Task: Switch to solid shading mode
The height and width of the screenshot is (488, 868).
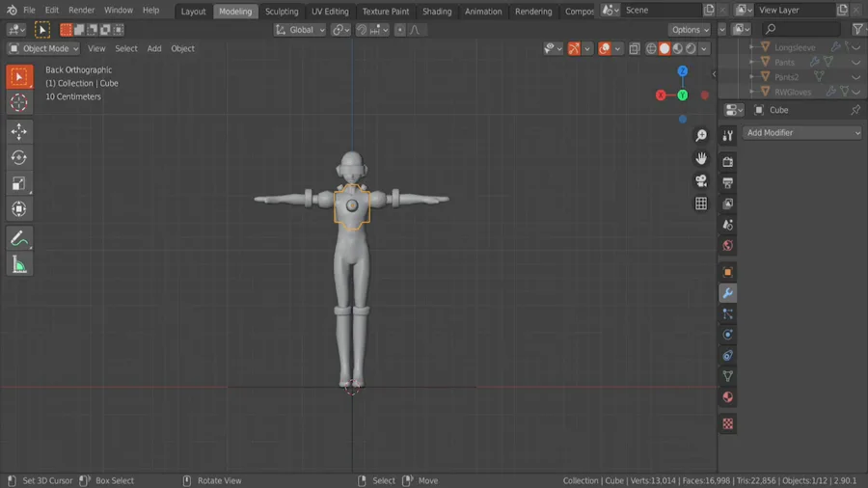Action: [x=665, y=48]
